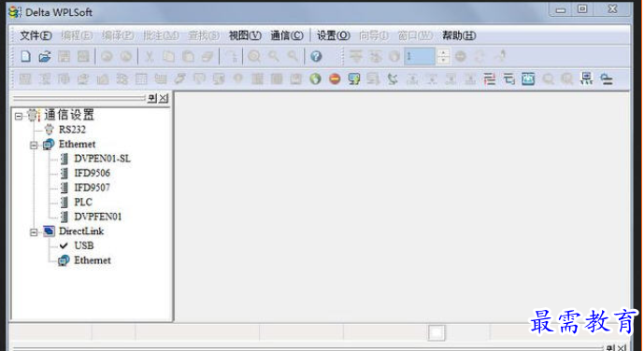This screenshot has height=351, width=644.
Task: Click the scissors Cut icon
Action: (150, 56)
